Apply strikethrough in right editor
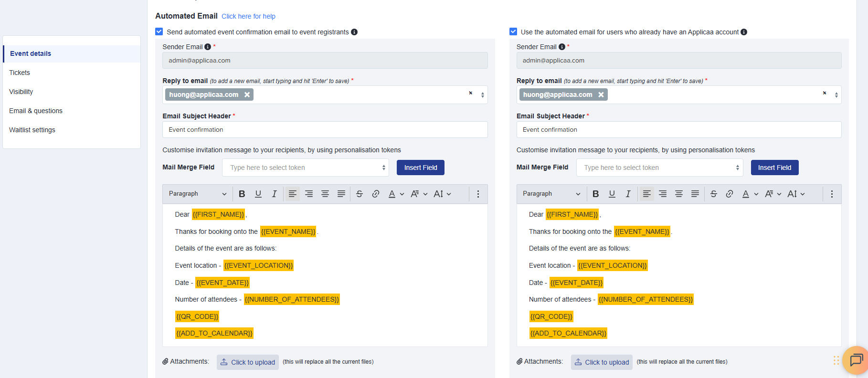 pyautogui.click(x=714, y=194)
